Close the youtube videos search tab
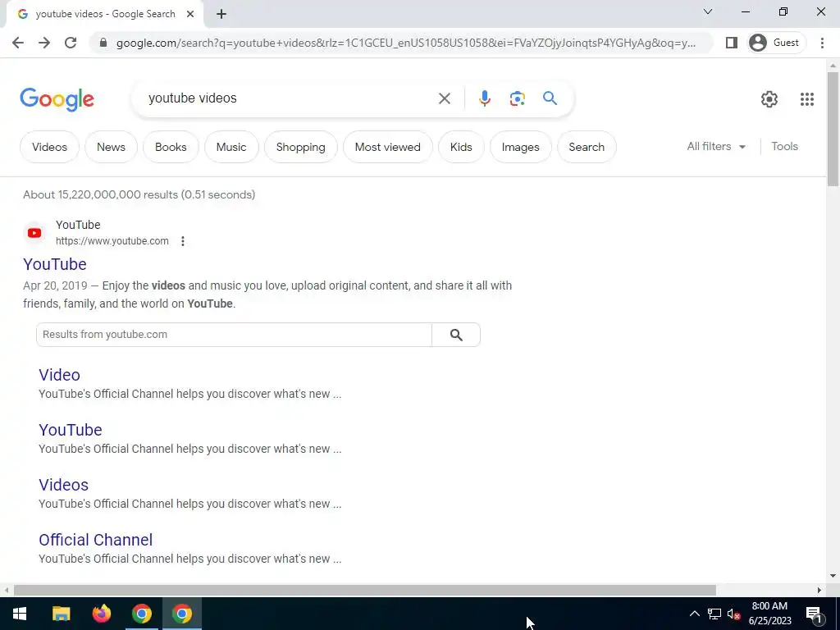 coord(190,14)
